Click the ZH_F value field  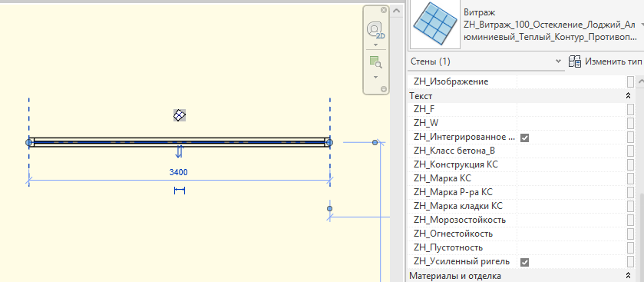tap(571, 109)
